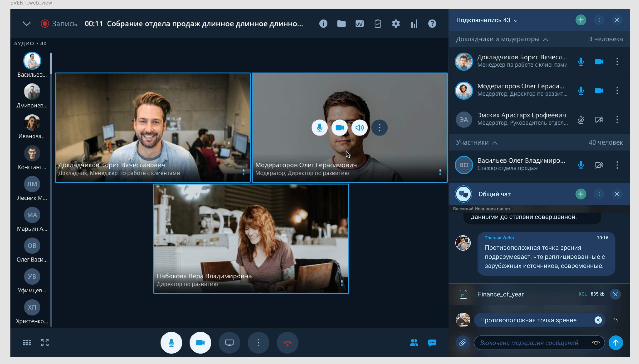The image size is (639, 364).
Task: Open the files folder icon in header
Action: [x=341, y=24]
